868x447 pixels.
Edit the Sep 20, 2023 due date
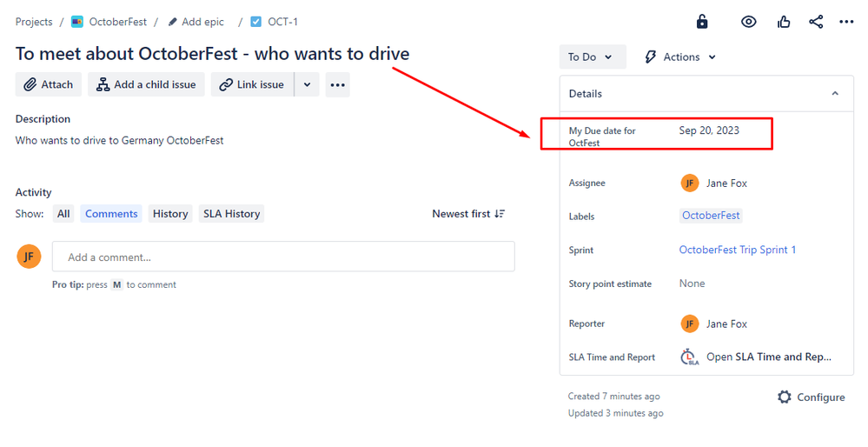click(709, 130)
